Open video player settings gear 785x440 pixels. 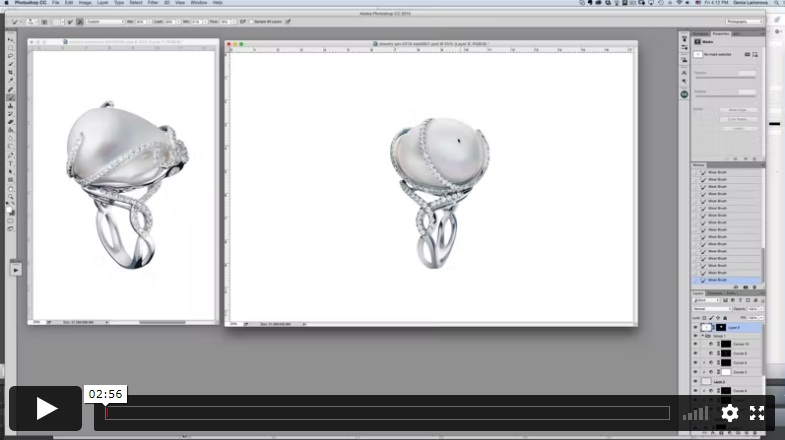tap(729, 413)
